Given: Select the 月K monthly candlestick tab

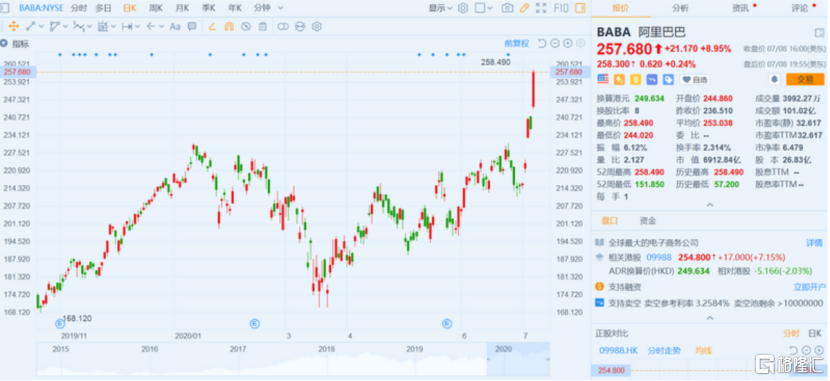Looking at the screenshot, I should click(x=182, y=8).
